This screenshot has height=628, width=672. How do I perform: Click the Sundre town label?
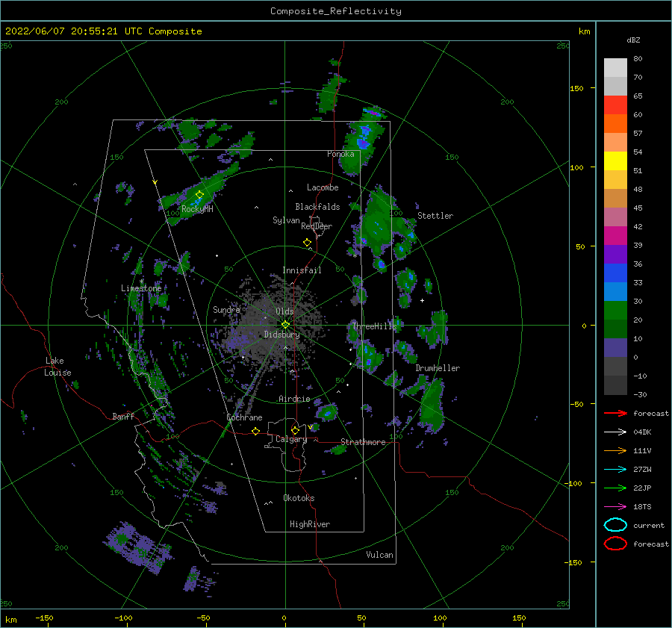[x=227, y=309]
